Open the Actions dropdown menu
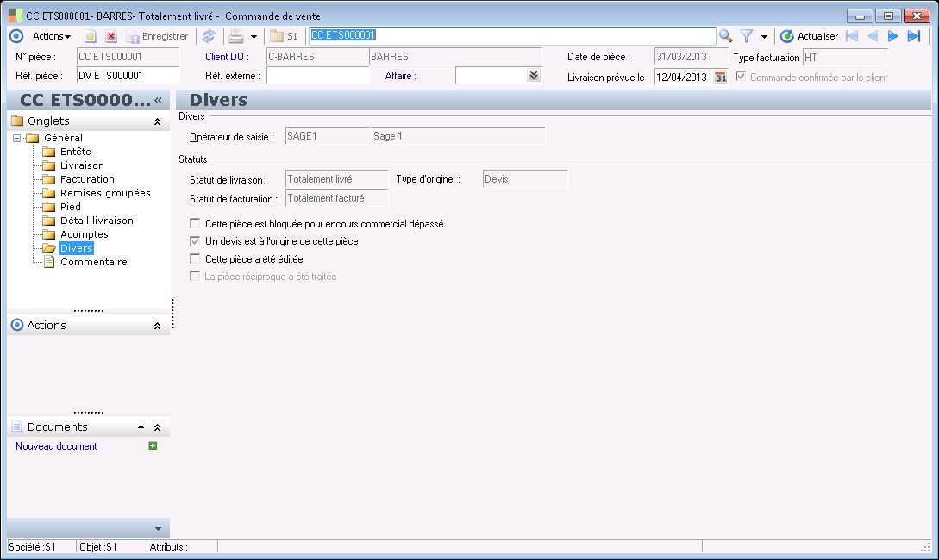The width and height of the screenshot is (939, 560). pyautogui.click(x=52, y=36)
